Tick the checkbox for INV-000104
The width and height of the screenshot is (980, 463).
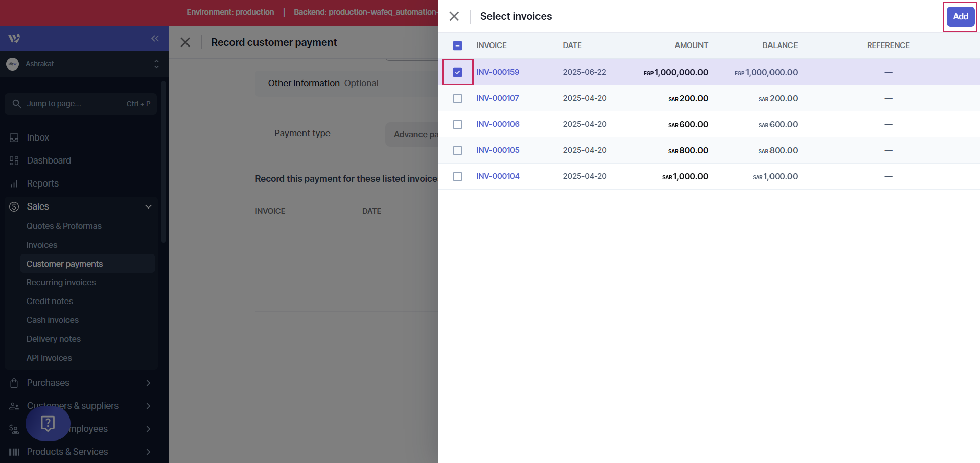457,176
